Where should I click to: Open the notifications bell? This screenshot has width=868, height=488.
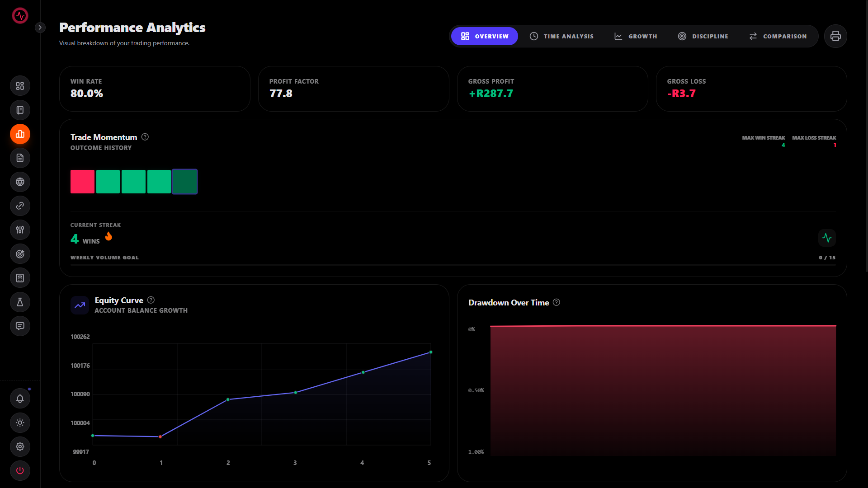(x=20, y=399)
